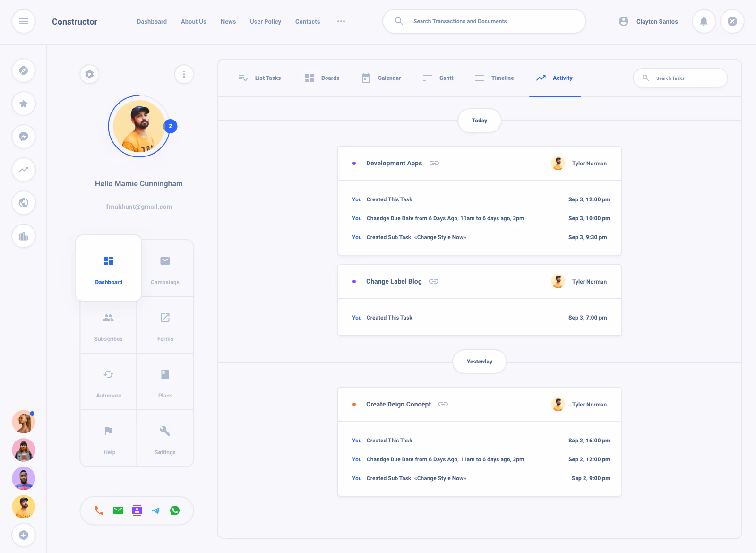Copy link for Development Apps task

[x=434, y=163]
